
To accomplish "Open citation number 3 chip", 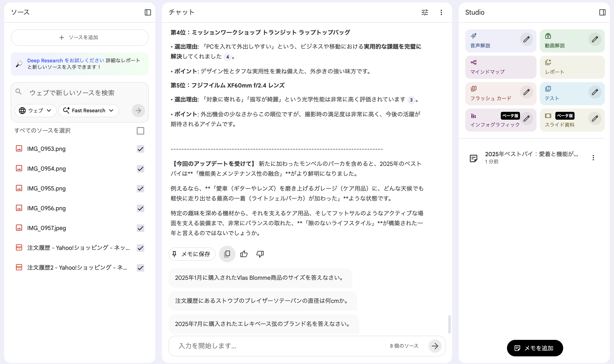I will [x=411, y=100].
